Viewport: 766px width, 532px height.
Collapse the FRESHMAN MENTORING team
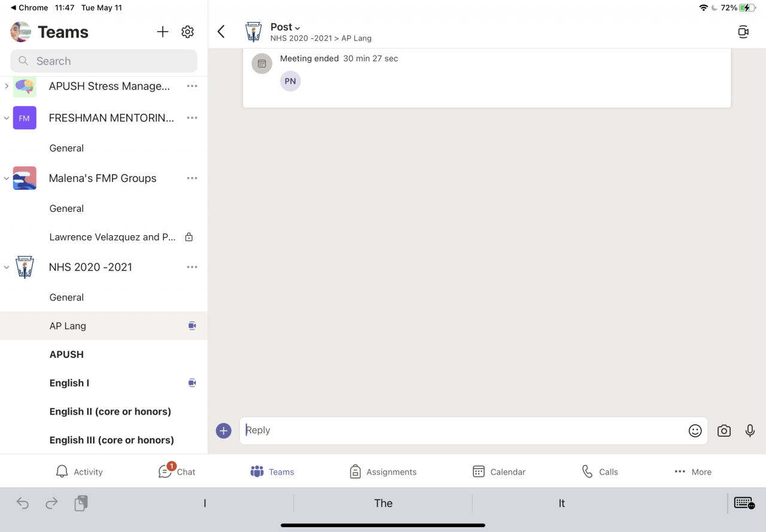point(7,118)
